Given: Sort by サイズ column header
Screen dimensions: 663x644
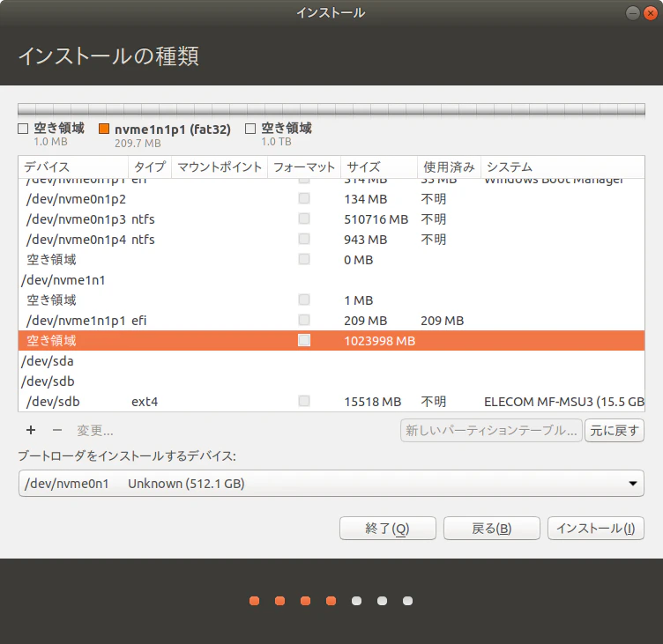Looking at the screenshot, I should [x=379, y=167].
